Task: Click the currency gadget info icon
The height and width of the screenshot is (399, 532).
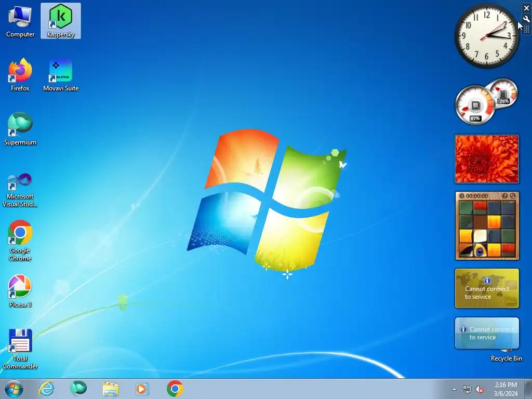Action: (487, 281)
